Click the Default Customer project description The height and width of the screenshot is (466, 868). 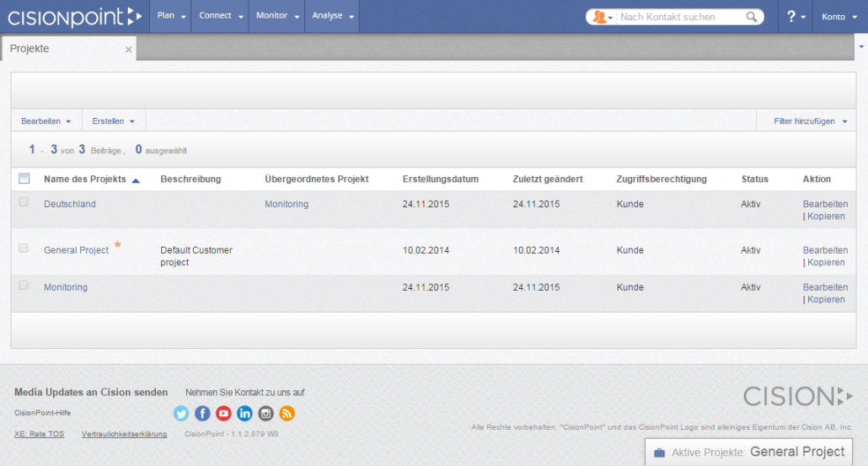click(196, 256)
